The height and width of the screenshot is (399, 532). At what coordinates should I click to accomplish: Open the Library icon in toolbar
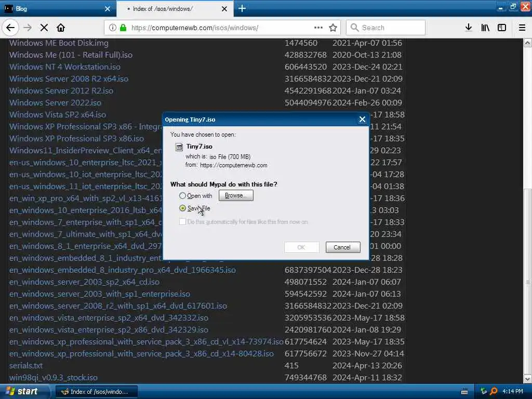tap(485, 28)
